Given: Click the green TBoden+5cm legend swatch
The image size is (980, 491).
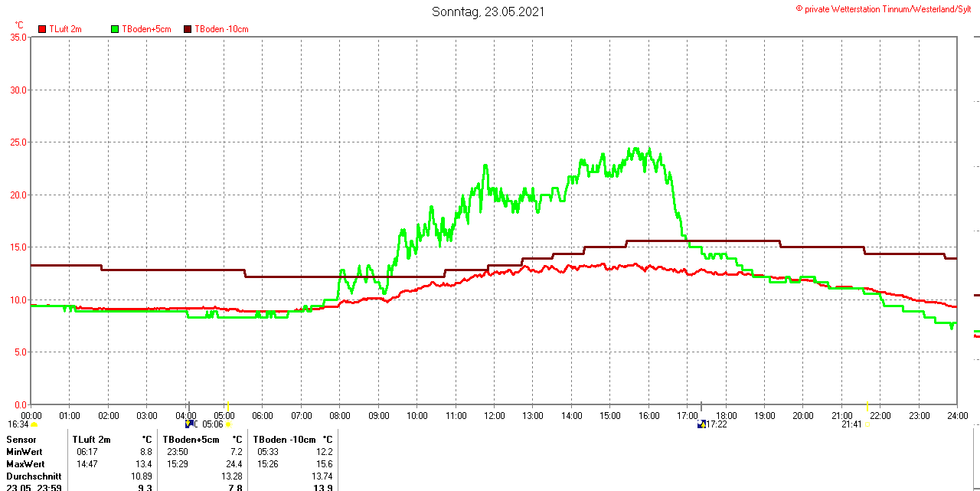Looking at the screenshot, I should point(116,29).
